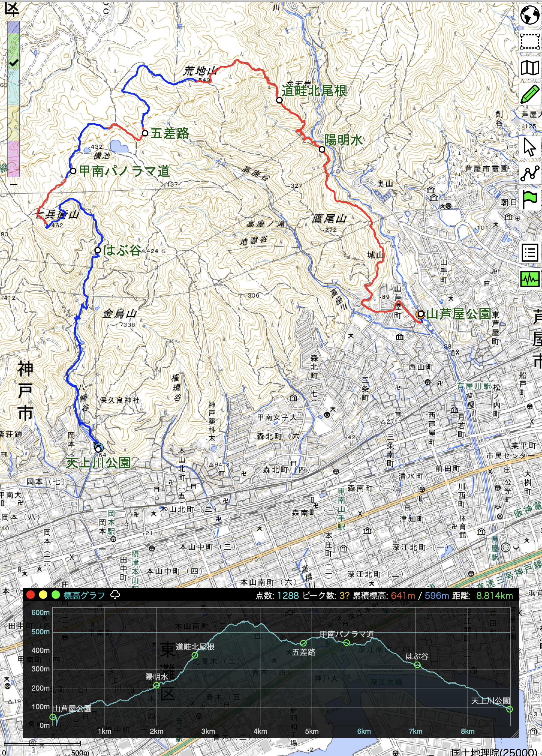
Task: Open the list icon in the right toolbar
Action: coord(530,253)
